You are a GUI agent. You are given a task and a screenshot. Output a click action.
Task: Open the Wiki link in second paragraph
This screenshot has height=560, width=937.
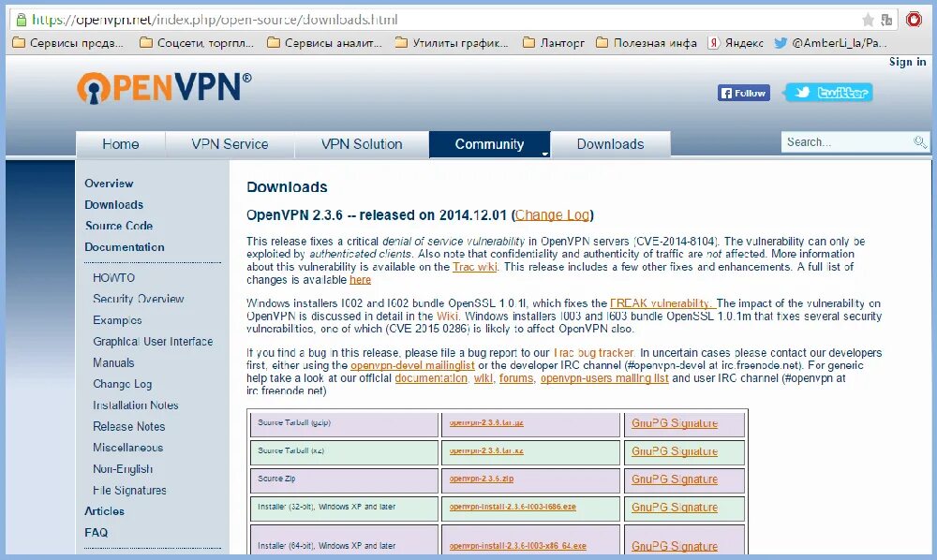(448, 316)
